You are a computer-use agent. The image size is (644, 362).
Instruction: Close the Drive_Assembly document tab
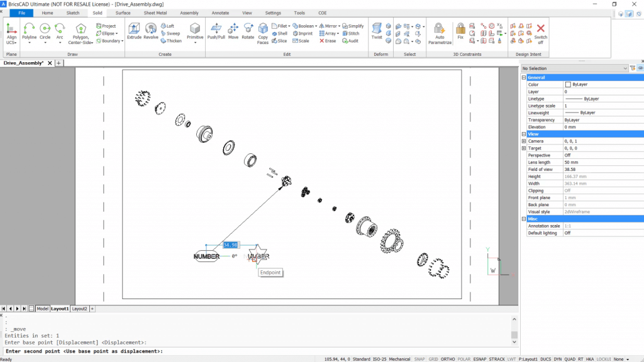pyautogui.click(x=50, y=63)
